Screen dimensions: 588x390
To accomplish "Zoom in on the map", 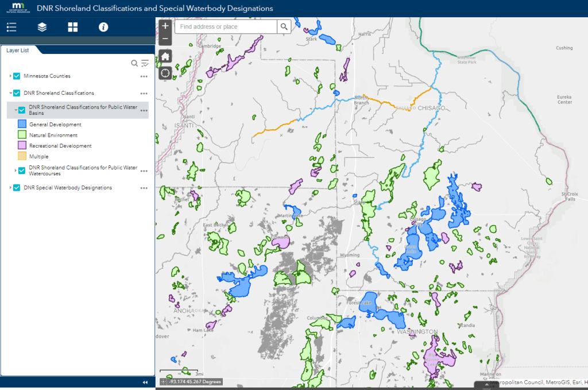I will pos(165,26).
